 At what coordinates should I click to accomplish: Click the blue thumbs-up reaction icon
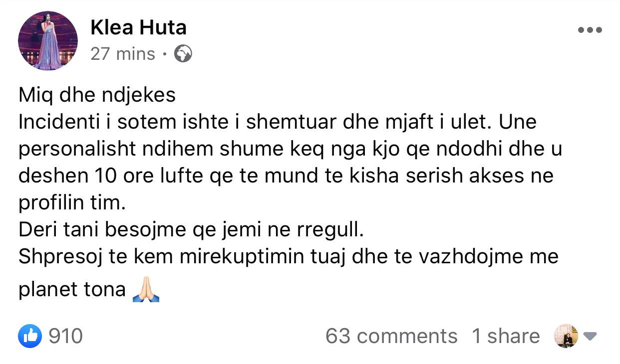[29, 336]
